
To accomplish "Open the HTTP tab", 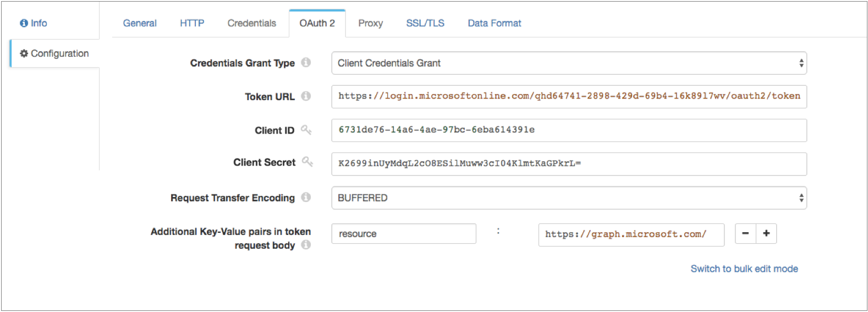I will click(x=192, y=23).
